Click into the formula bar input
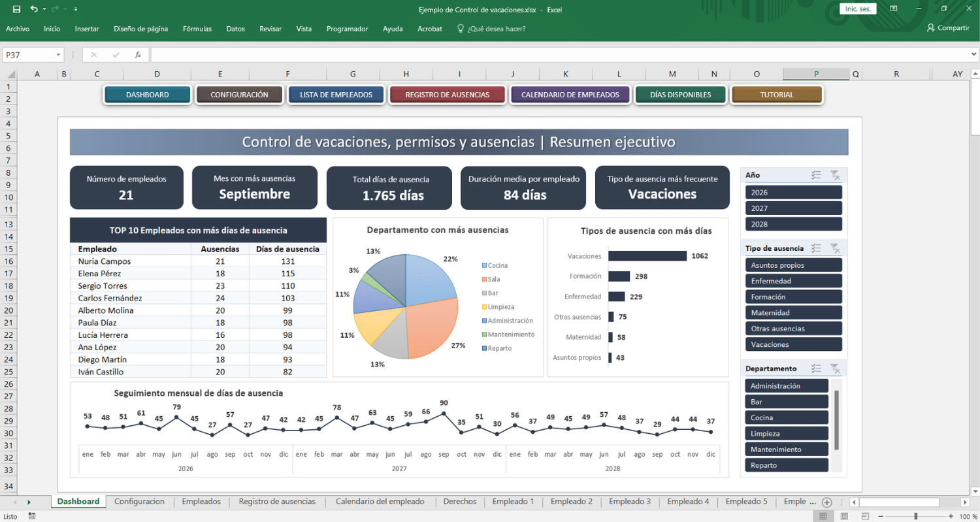Screen dimensions: 980x522 pyautogui.click(x=555, y=55)
